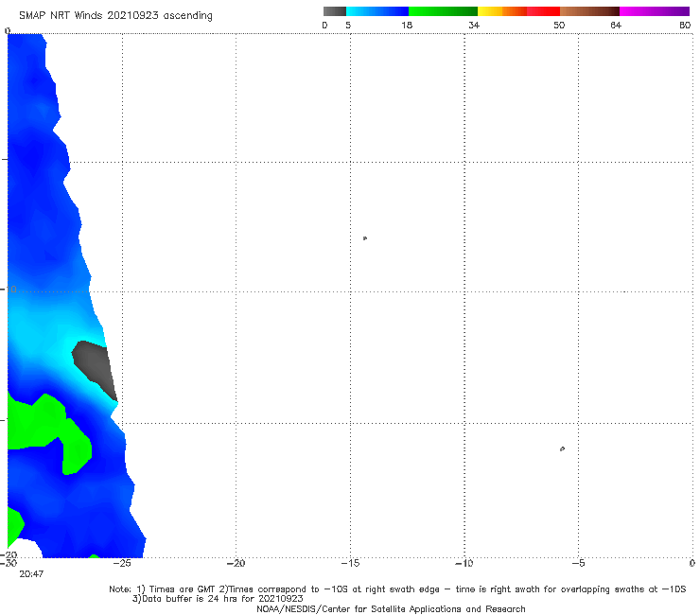Click the brown 50-64 segment of the color bar
Screen dimensions: 700x615
(589, 11)
